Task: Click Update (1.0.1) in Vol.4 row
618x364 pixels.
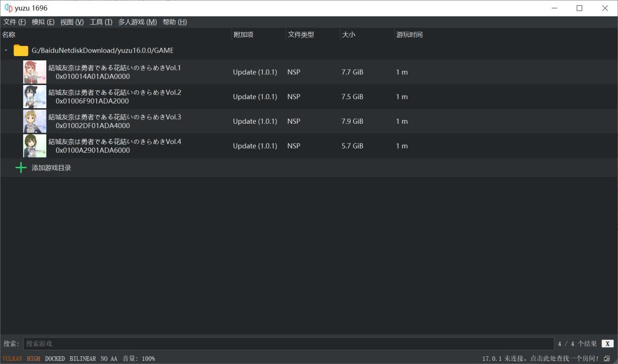Action: point(255,146)
